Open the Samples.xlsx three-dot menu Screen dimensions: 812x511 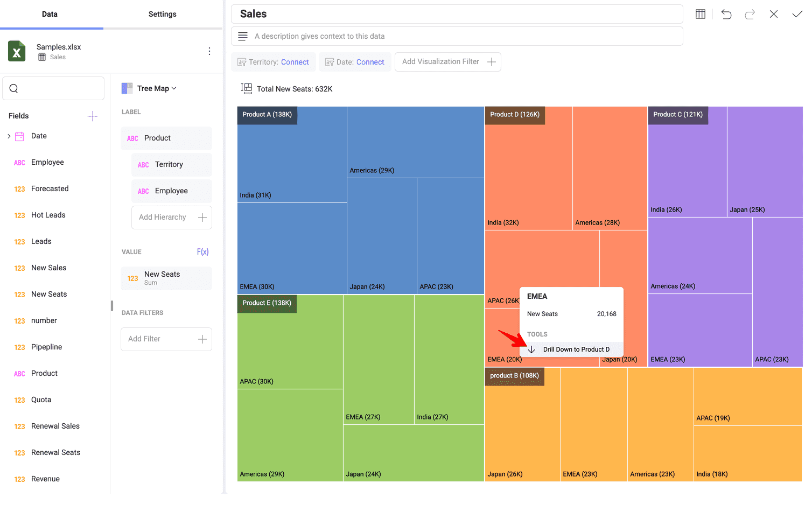pyautogui.click(x=209, y=51)
